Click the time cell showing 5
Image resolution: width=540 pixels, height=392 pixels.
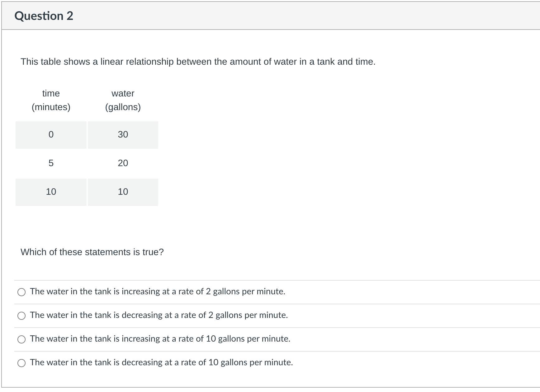click(51, 163)
